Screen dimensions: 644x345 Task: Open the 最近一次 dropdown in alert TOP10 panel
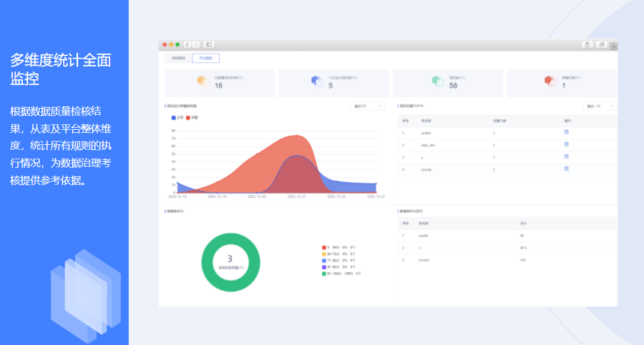(x=600, y=106)
